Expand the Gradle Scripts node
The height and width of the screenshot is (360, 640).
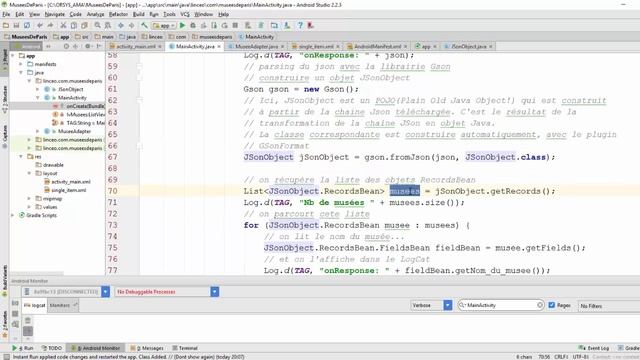click(13, 215)
